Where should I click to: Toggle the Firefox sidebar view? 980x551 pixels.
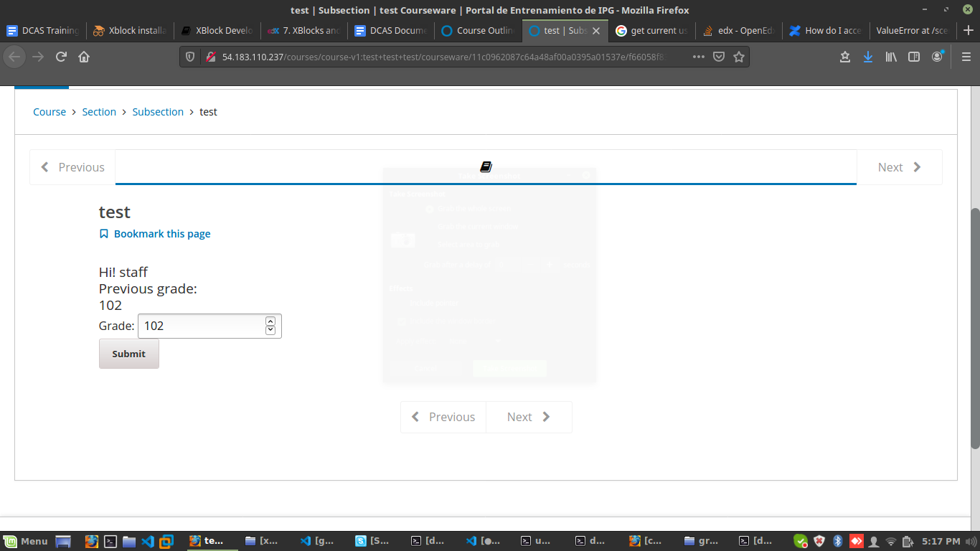tap(914, 57)
